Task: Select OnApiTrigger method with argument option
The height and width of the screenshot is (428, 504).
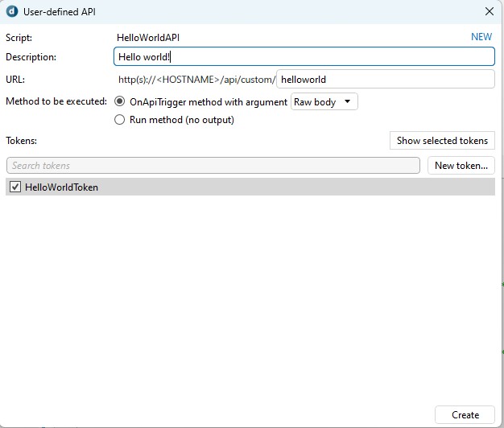Action: [x=120, y=101]
